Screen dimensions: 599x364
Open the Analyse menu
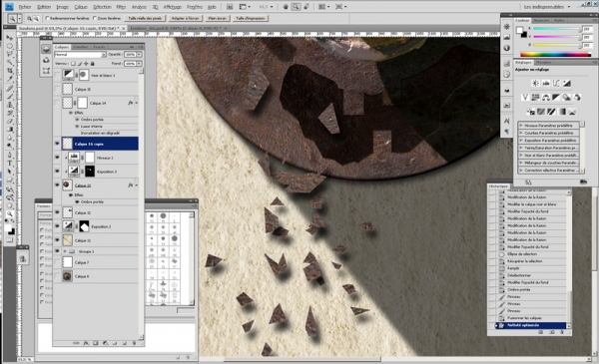(139, 7)
